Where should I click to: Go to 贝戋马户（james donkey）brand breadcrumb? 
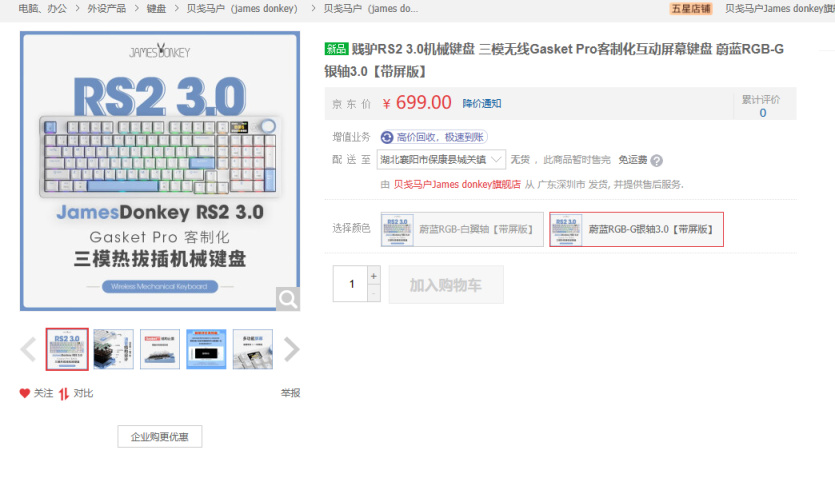242,9
